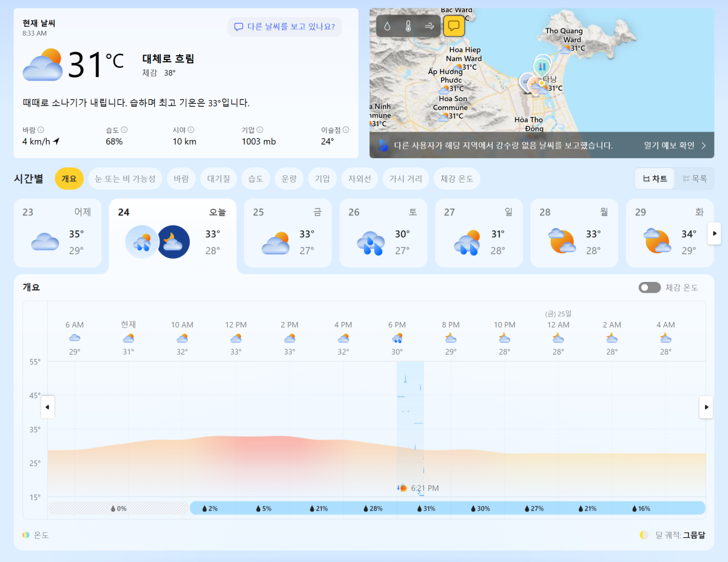
Task: Click the sunset 6:21 PM marker
Action: 418,488
